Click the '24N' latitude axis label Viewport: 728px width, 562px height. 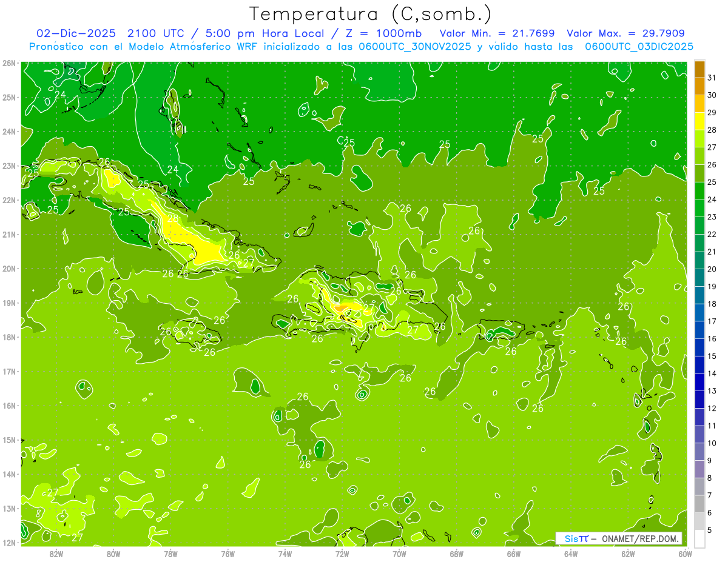click(x=8, y=132)
